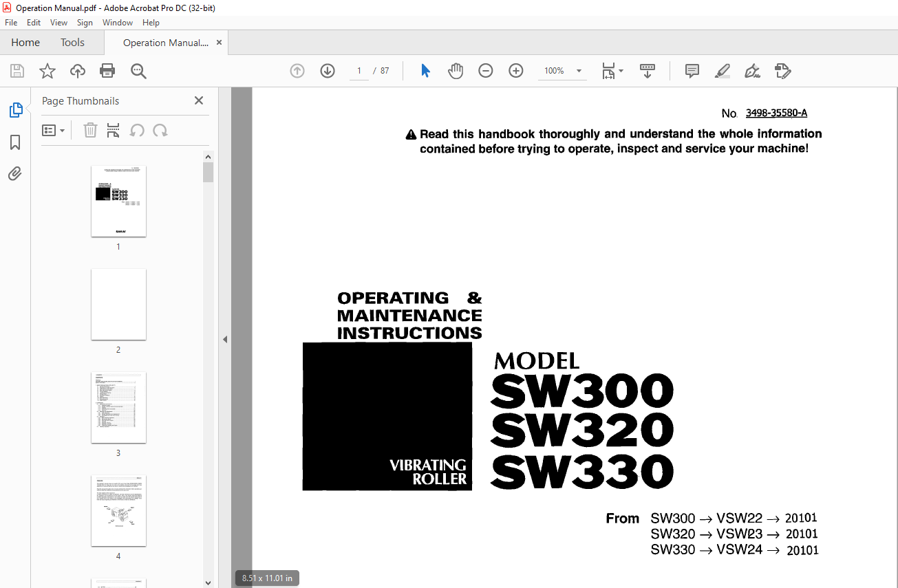This screenshot has height=588, width=898.
Task: Click the SW330 model heading text
Action: click(x=581, y=472)
